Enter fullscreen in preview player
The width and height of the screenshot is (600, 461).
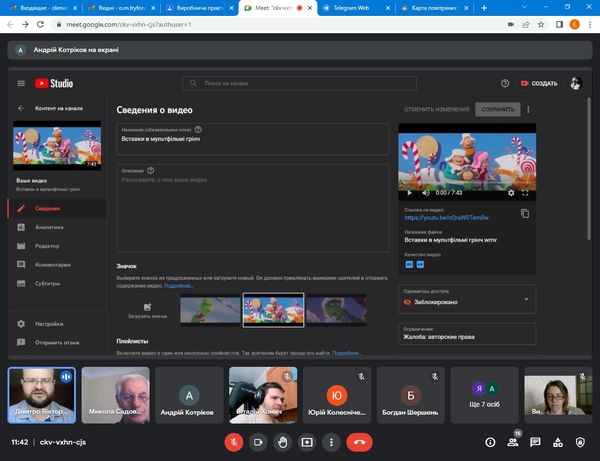(525, 193)
